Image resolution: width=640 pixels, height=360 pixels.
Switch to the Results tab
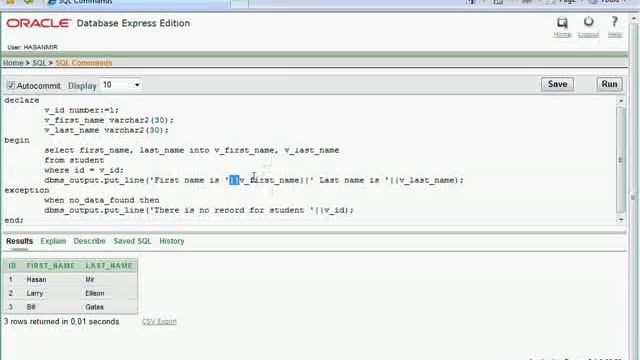[19, 241]
